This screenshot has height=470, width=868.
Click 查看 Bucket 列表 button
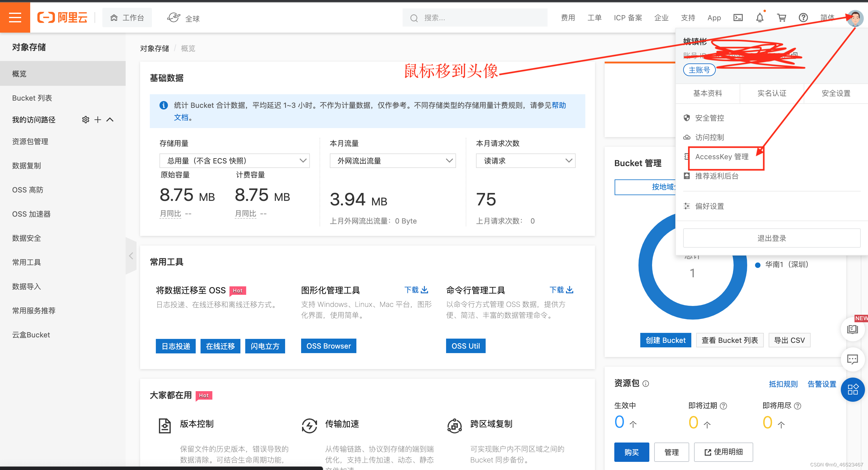click(730, 340)
